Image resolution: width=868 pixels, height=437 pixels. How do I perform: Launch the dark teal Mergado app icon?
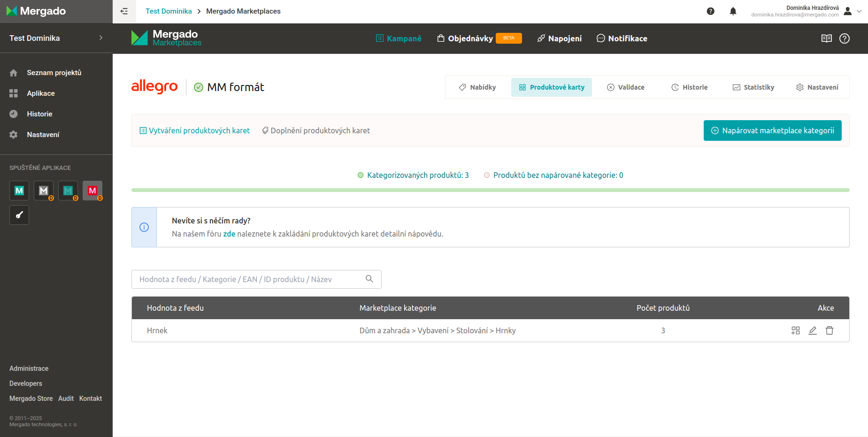point(68,191)
